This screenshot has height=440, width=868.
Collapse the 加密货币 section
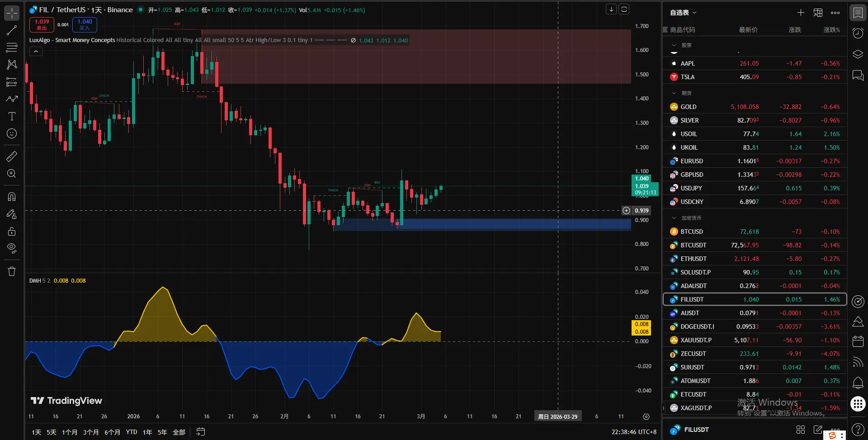click(674, 218)
